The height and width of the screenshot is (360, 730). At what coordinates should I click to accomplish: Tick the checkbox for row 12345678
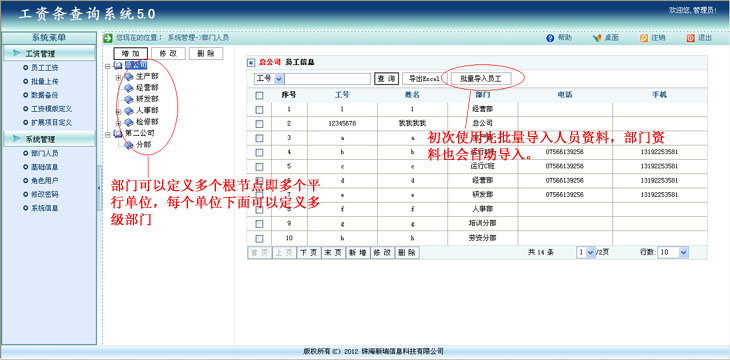coord(260,124)
